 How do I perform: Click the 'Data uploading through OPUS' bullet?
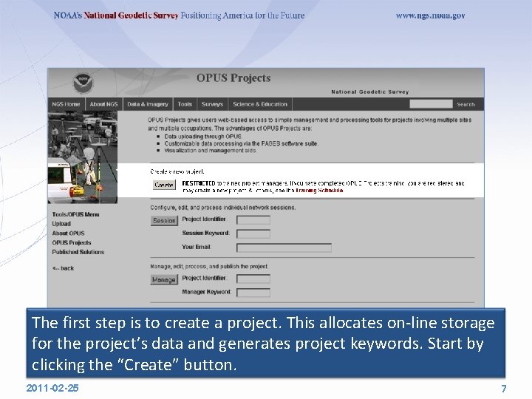(x=203, y=137)
